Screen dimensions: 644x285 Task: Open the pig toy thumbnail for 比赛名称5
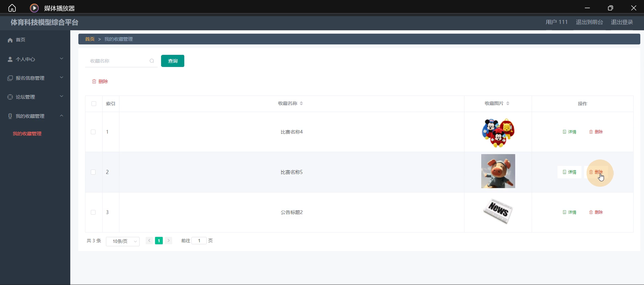pos(498,171)
